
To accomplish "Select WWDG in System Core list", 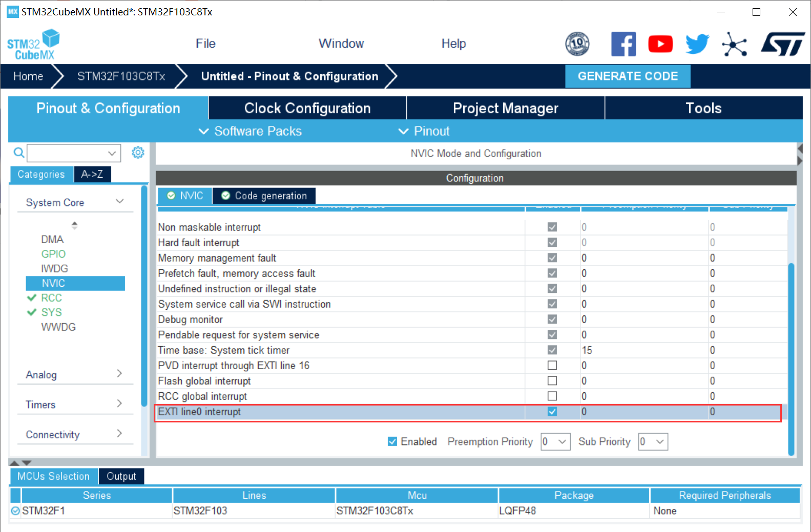I will click(58, 327).
